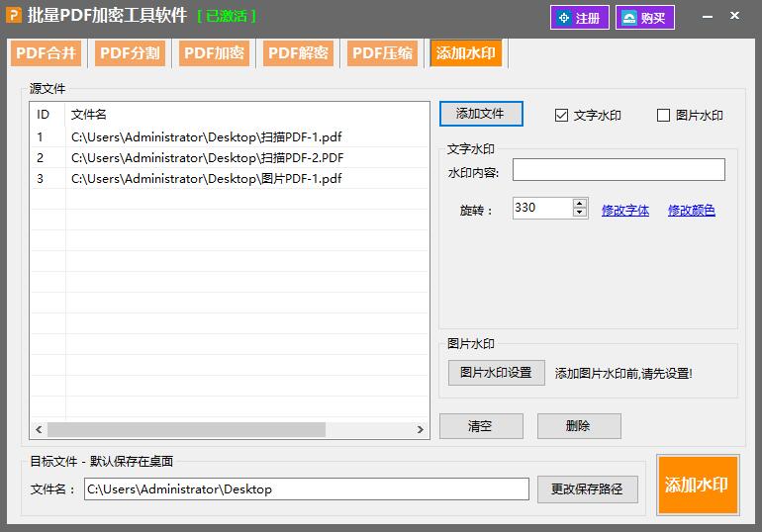Switch to the PDF合并 tab
This screenshot has height=532, width=762.
(x=46, y=53)
